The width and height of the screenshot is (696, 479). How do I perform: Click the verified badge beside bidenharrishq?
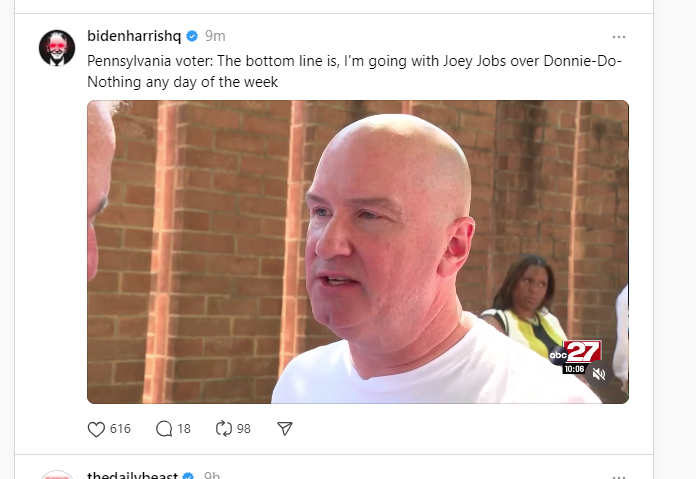tap(192, 36)
